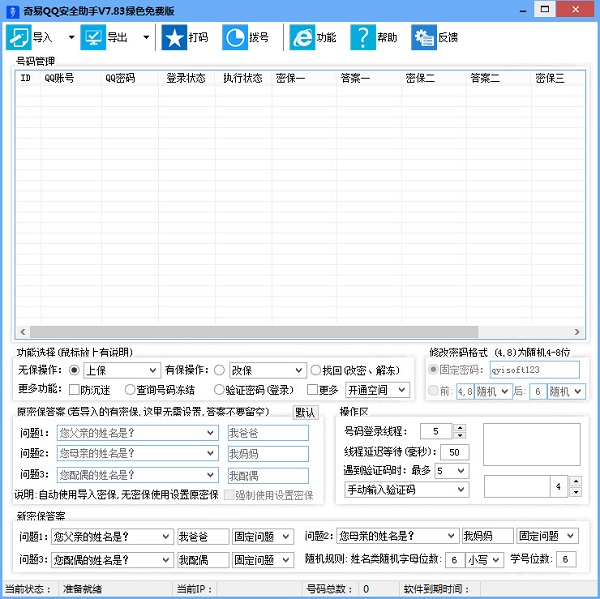Click the 导出 export monitor icon
Image resolution: width=600 pixels, height=599 pixels.
[93, 37]
